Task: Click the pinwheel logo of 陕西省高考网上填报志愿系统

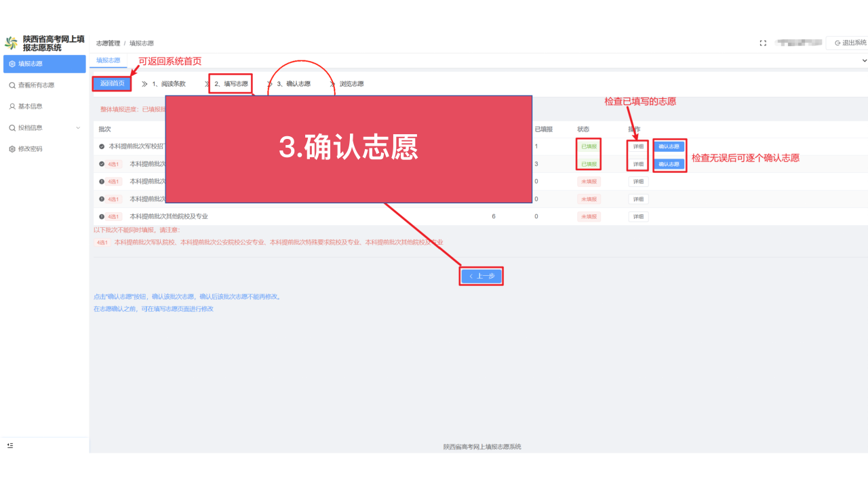Action: pyautogui.click(x=11, y=43)
